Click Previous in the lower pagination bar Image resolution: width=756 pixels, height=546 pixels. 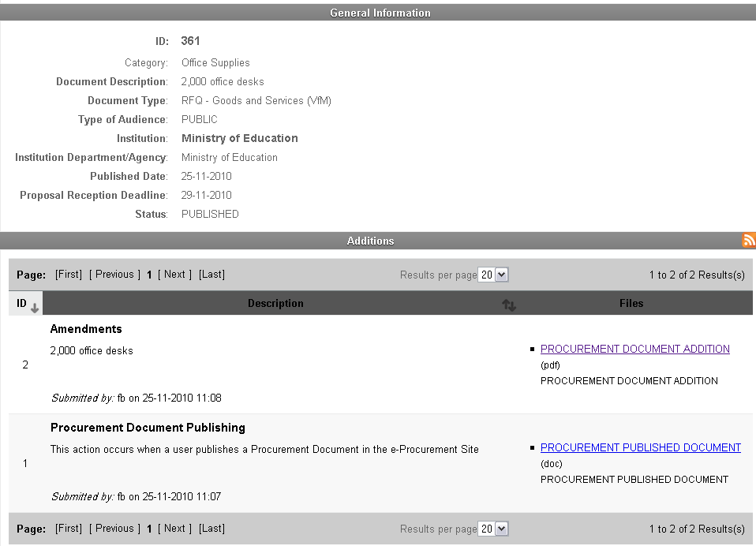pos(114,529)
